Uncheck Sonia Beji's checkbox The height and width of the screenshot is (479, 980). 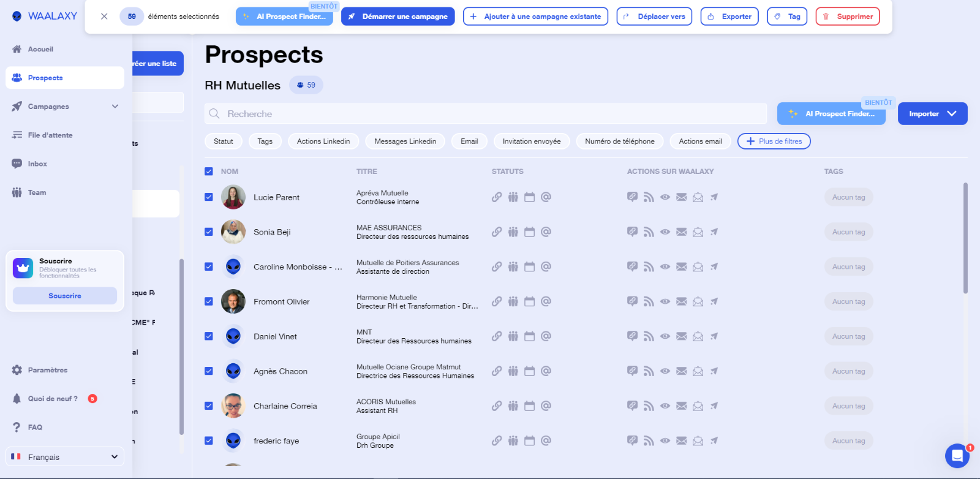pyautogui.click(x=209, y=232)
